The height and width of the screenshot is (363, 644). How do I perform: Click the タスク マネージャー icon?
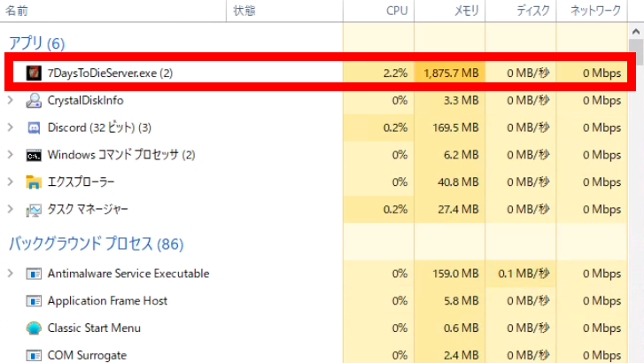pos(34,210)
